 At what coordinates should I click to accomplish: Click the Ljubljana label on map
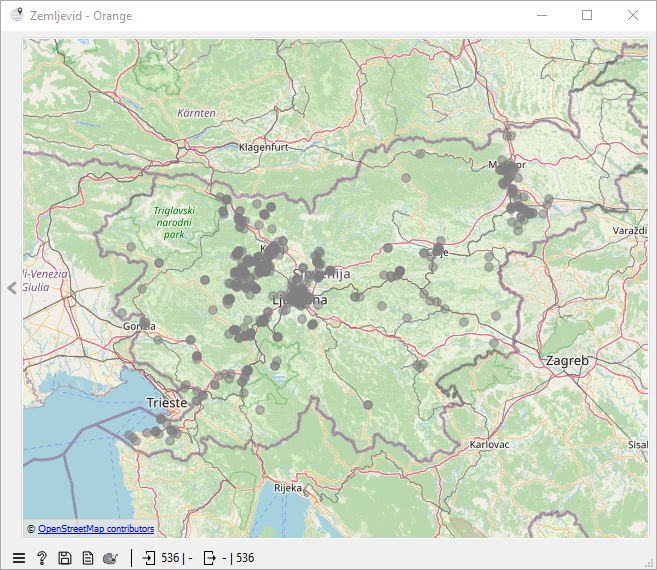click(299, 299)
